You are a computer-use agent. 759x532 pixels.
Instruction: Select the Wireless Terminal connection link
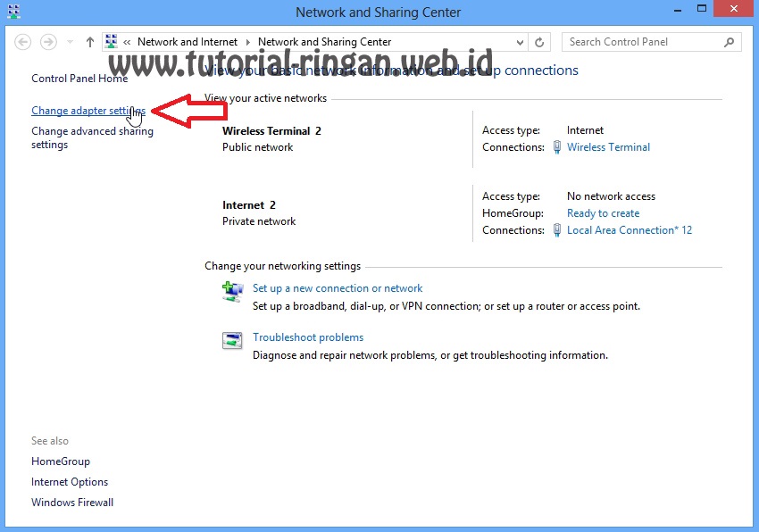(x=606, y=147)
